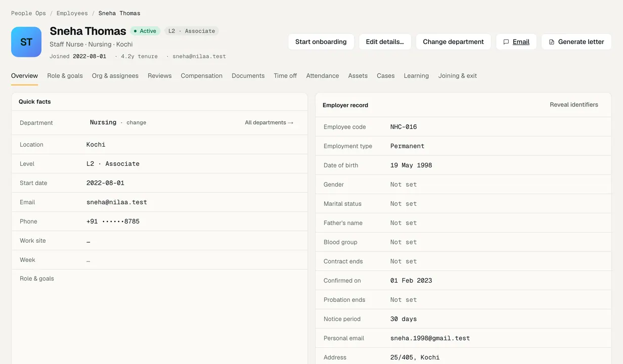Click the Active status badge
The width and height of the screenshot is (623, 364).
[145, 31]
